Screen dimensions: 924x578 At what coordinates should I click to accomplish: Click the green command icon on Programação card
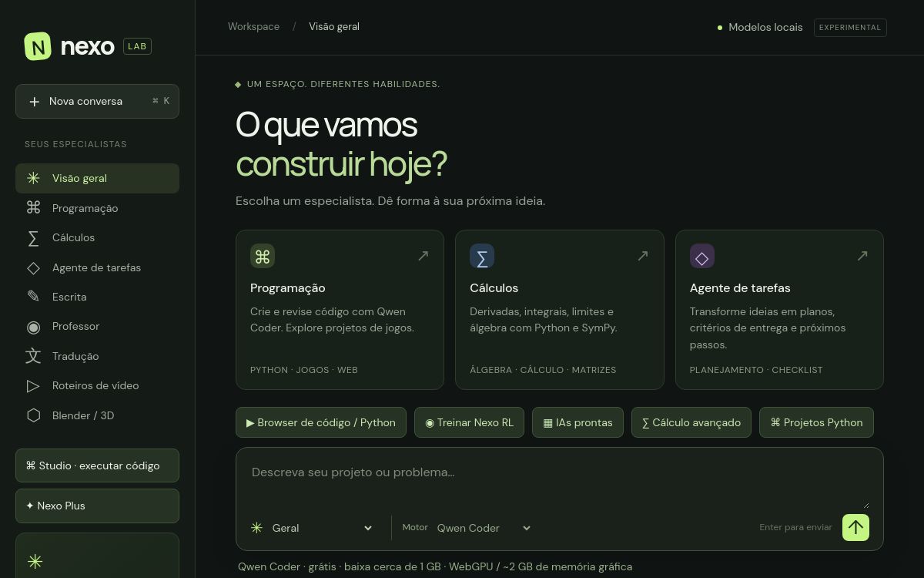(x=263, y=257)
